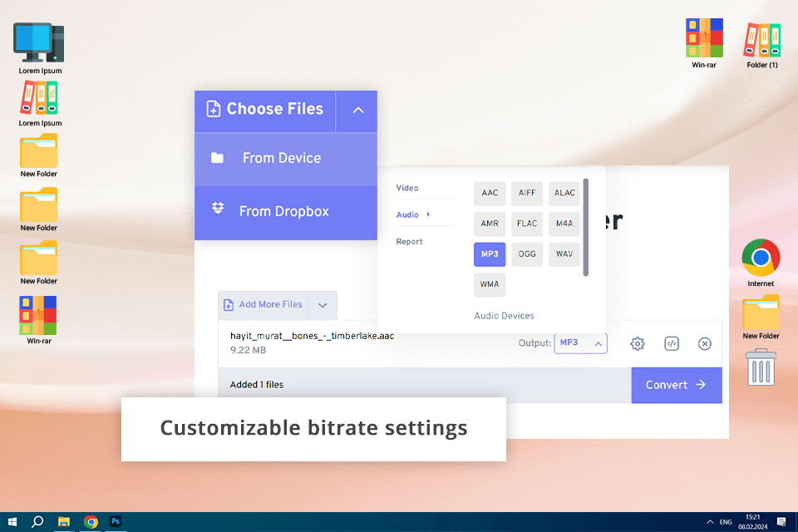Select From Device option
The width and height of the screenshot is (798, 532).
(286, 159)
